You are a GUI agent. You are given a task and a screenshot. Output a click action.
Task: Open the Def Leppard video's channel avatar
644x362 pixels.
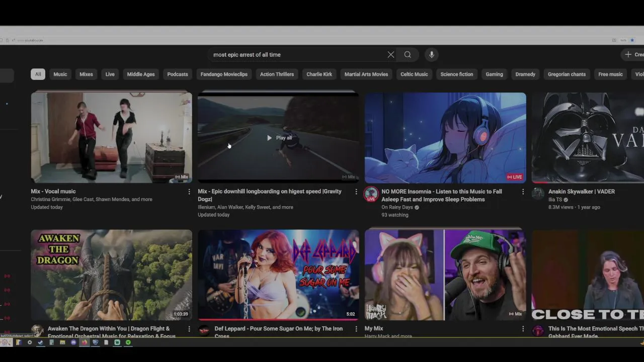click(204, 330)
